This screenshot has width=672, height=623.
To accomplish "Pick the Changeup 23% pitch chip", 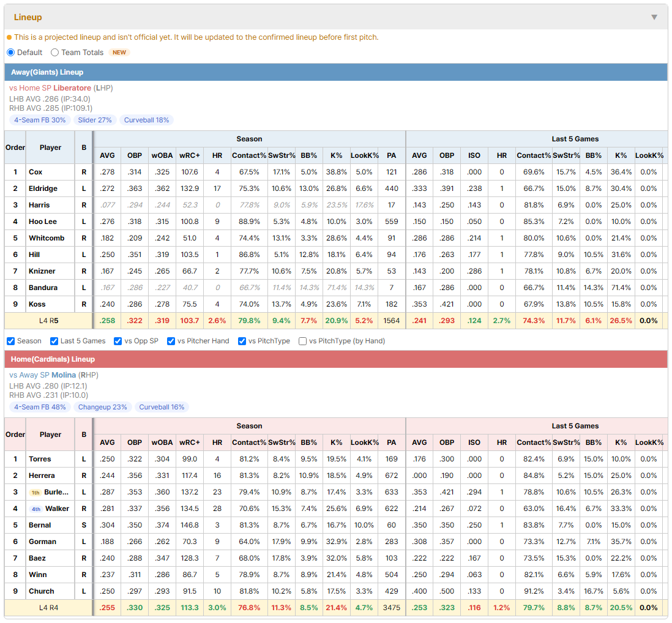I will pos(102,407).
